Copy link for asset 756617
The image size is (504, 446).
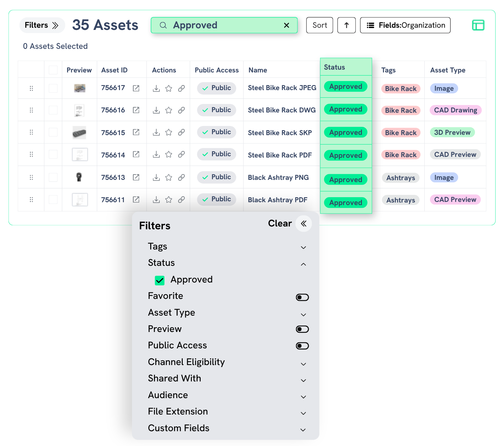(181, 89)
